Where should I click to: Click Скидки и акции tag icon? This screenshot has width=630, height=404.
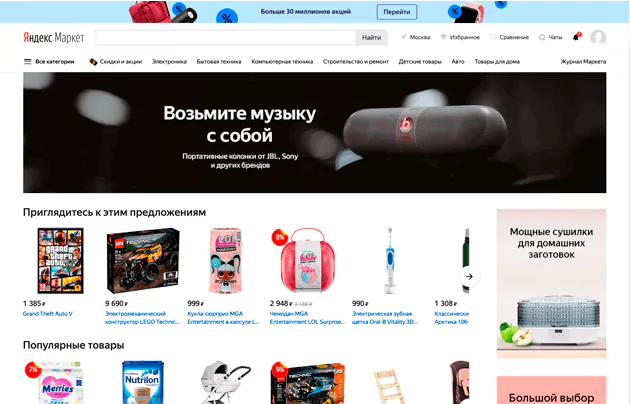point(93,61)
